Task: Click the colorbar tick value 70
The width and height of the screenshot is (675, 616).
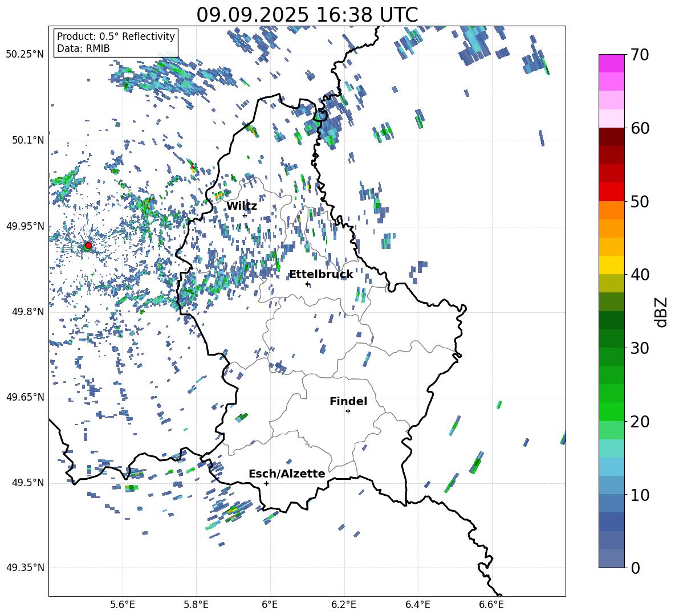Action: pyautogui.click(x=640, y=55)
